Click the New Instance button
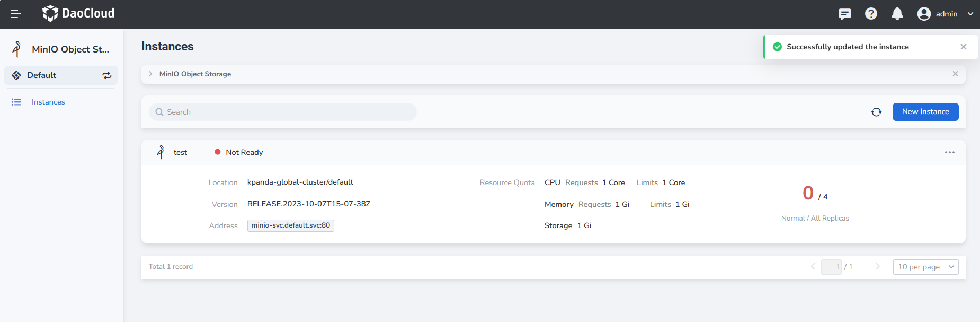The height and width of the screenshot is (322, 980). pyautogui.click(x=925, y=112)
